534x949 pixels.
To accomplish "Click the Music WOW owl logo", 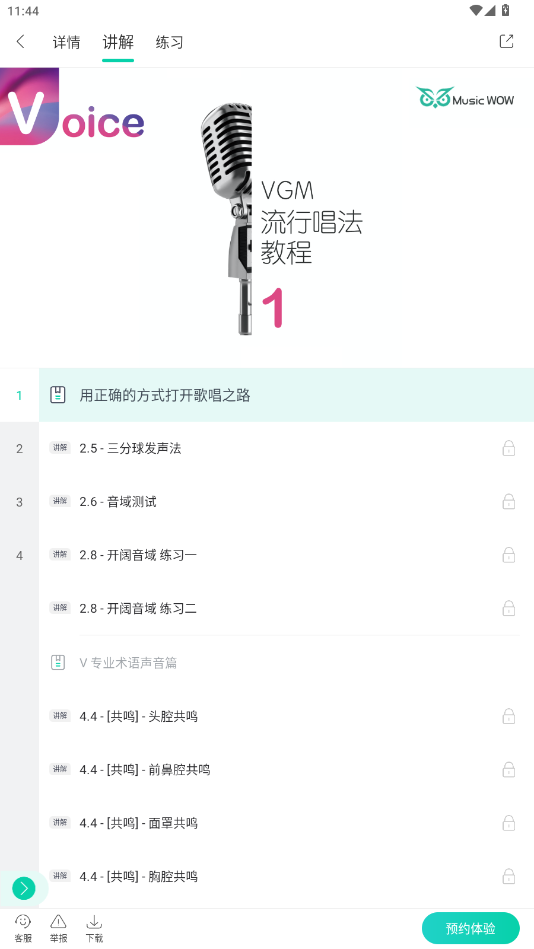I will pyautogui.click(x=465, y=98).
